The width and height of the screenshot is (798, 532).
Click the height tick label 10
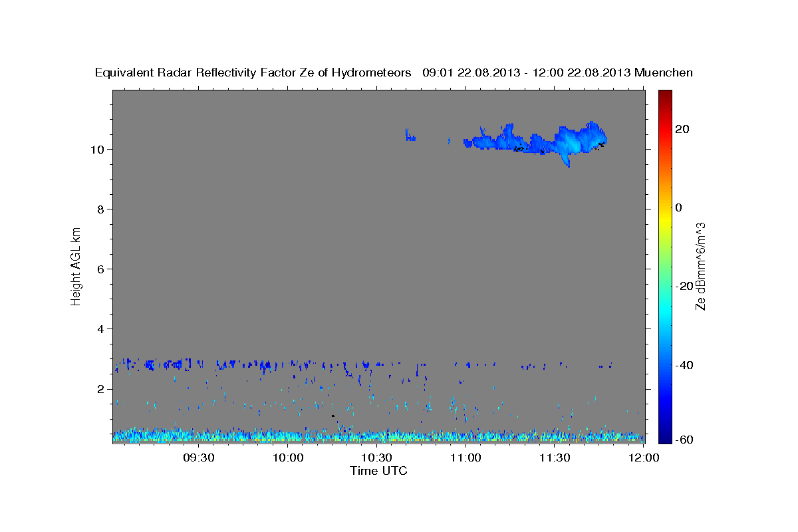99,149
